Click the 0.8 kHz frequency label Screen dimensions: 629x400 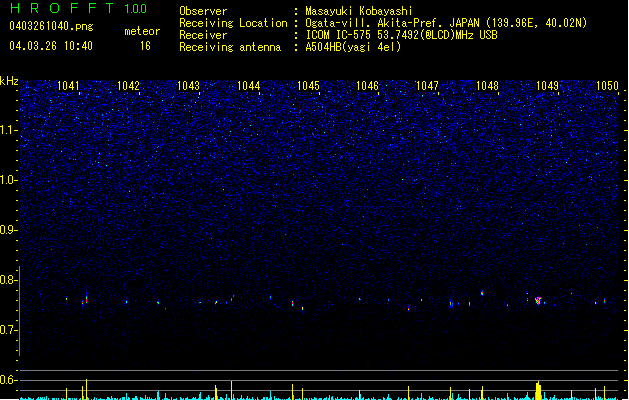[9, 280]
